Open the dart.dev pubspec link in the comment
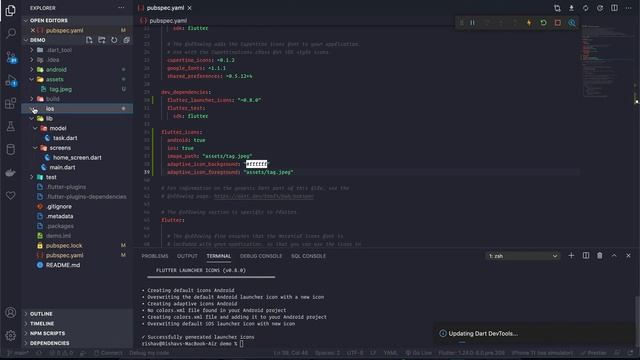Screen dimensions: 640x360 click(264, 196)
